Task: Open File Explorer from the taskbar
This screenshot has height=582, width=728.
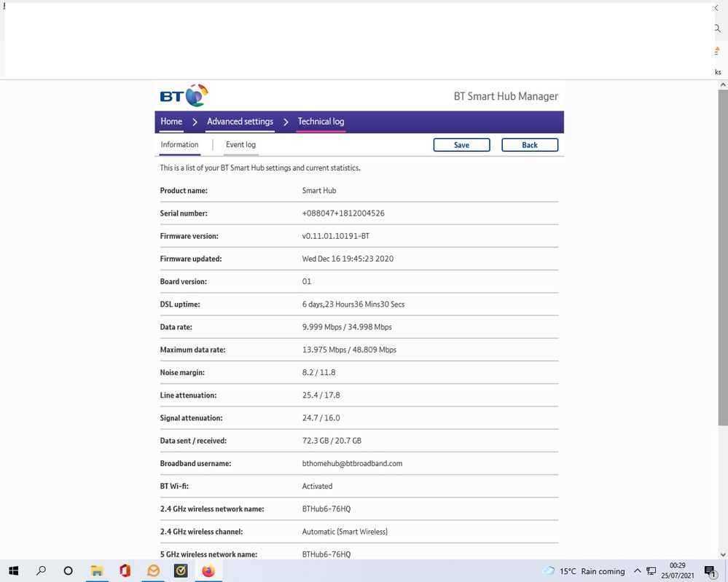Action: pos(97,571)
